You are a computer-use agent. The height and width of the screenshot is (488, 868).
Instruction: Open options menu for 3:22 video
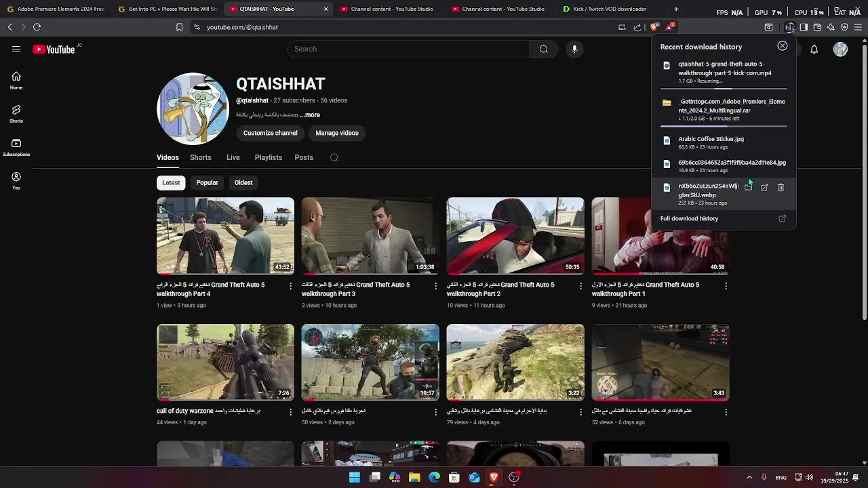click(x=580, y=412)
